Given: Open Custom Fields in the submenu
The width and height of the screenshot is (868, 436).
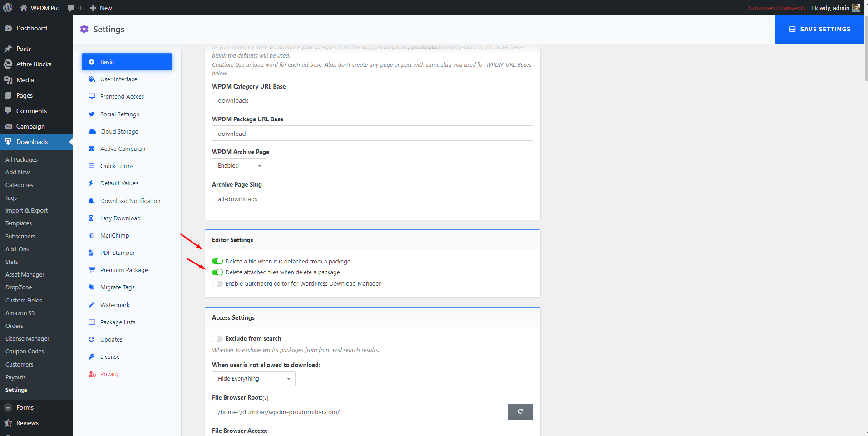Looking at the screenshot, I should tap(24, 300).
